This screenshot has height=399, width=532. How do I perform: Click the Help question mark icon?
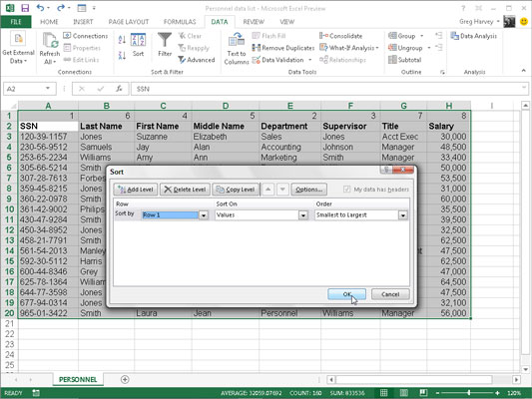463,8
